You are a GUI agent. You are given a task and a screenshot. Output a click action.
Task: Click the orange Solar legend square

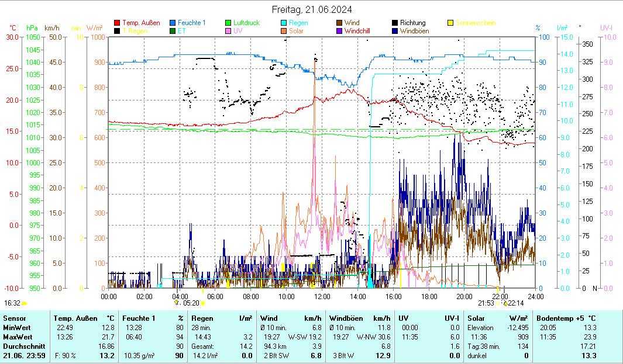pos(284,31)
